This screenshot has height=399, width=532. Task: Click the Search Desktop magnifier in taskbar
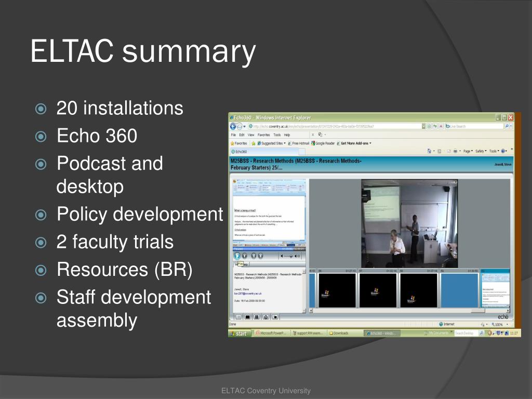tap(481, 333)
